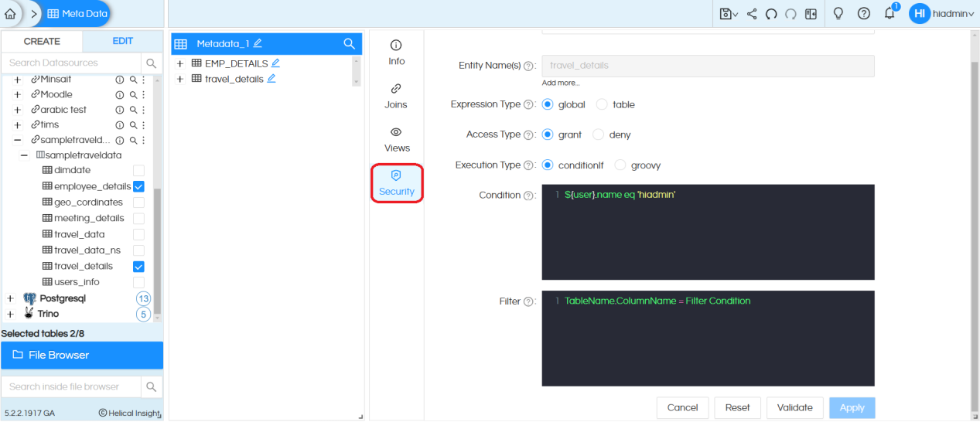The image size is (980, 422).
Task: Collapse the sampletraveld... datasource node
Action: pyautogui.click(x=17, y=141)
